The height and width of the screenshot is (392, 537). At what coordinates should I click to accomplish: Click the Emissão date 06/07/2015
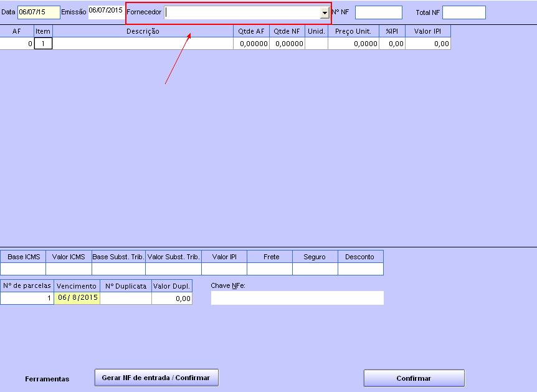[106, 10]
